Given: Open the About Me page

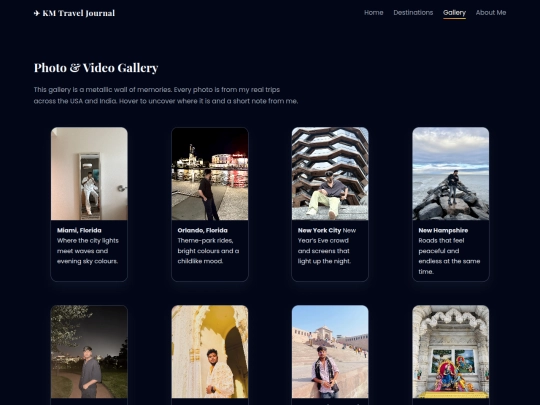Looking at the screenshot, I should pos(491,13).
